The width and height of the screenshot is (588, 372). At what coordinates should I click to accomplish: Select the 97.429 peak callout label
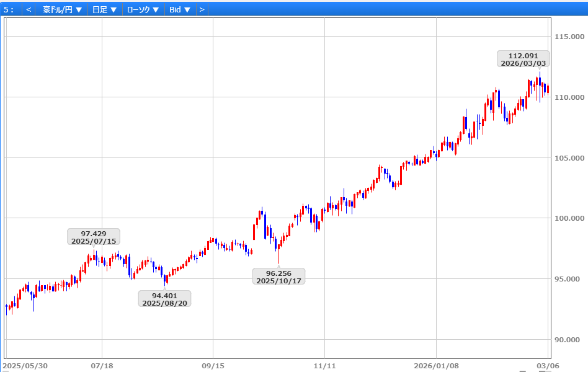click(x=94, y=237)
